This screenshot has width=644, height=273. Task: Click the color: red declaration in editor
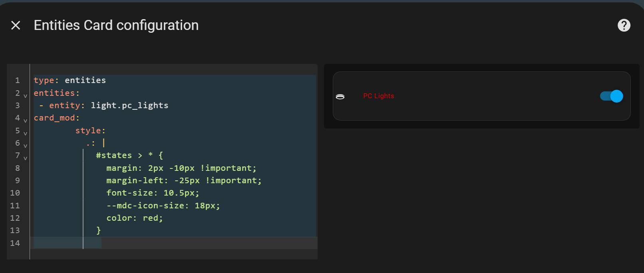click(134, 218)
